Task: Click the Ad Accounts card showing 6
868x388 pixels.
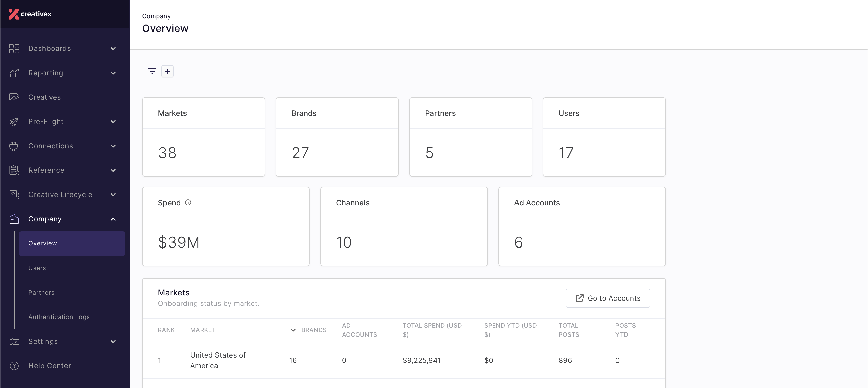Action: (x=582, y=226)
